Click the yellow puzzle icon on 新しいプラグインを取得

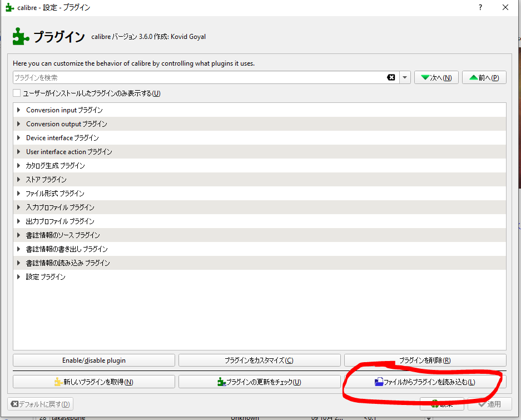58,382
